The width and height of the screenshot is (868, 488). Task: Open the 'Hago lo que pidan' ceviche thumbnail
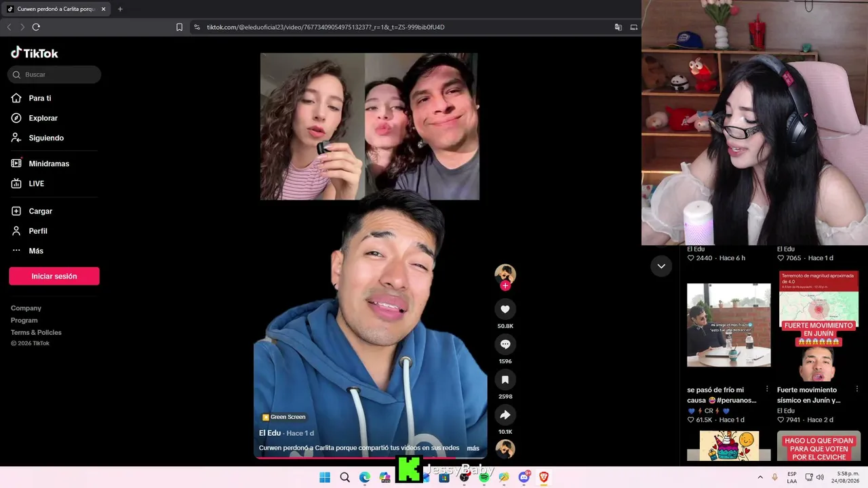point(819,447)
